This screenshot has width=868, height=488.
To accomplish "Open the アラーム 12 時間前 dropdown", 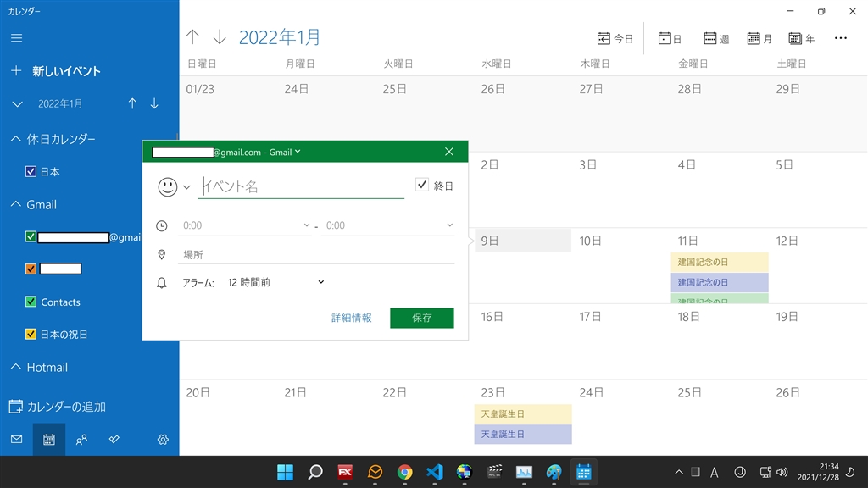I will [x=275, y=282].
